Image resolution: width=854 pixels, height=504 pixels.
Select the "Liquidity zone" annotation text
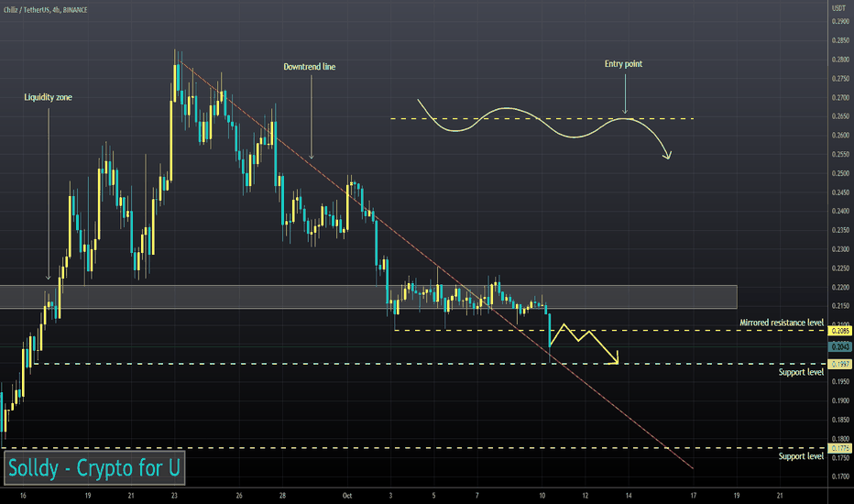[48, 97]
